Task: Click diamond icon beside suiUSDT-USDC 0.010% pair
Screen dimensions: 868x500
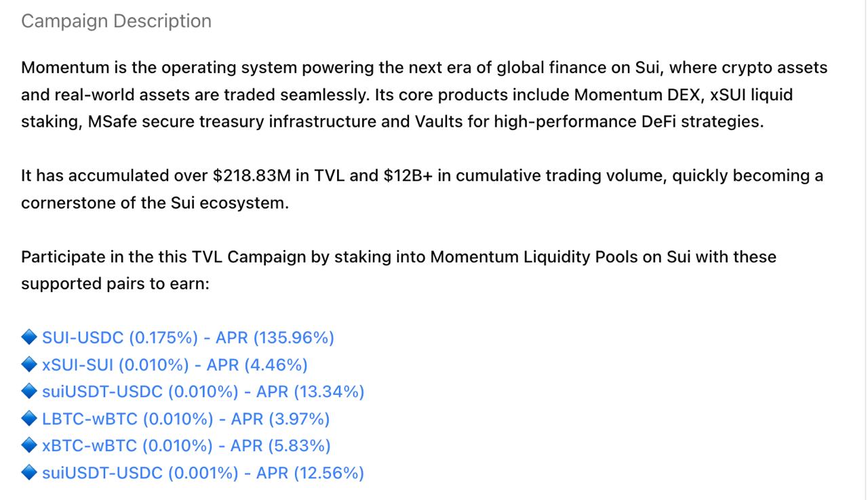Action: tap(28, 391)
